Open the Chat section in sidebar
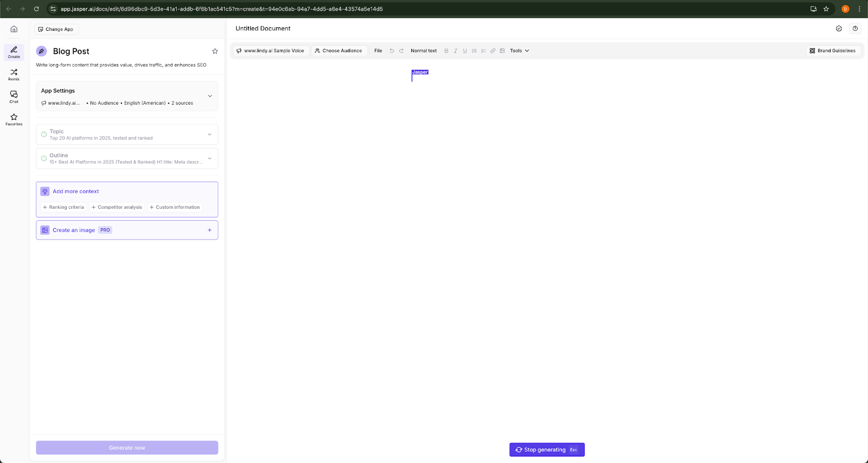This screenshot has width=868, height=463. [14, 97]
